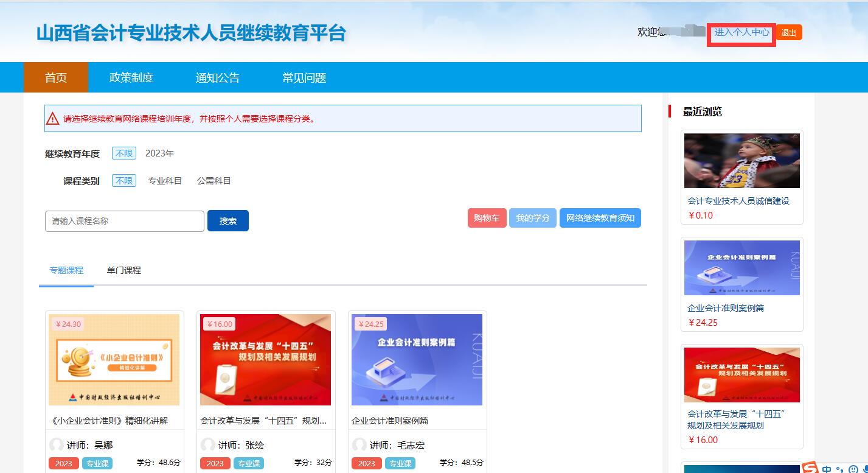Click lecturer 毛志宏's avatar icon
This screenshot has width=868, height=473.
359,445
